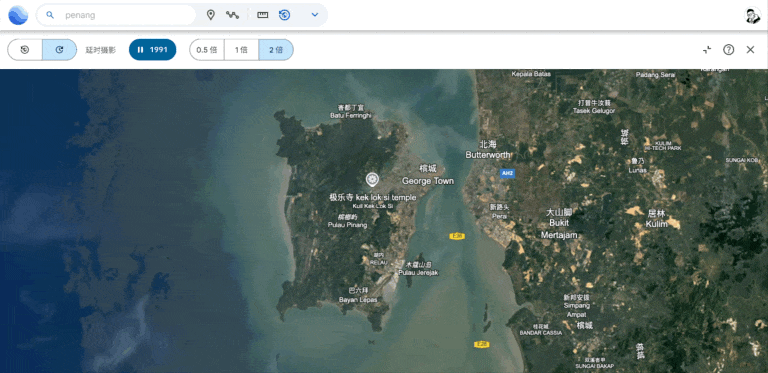The image size is (768, 373).
Task: Click the 延时摄影 timelapse label
Action: 101,50
